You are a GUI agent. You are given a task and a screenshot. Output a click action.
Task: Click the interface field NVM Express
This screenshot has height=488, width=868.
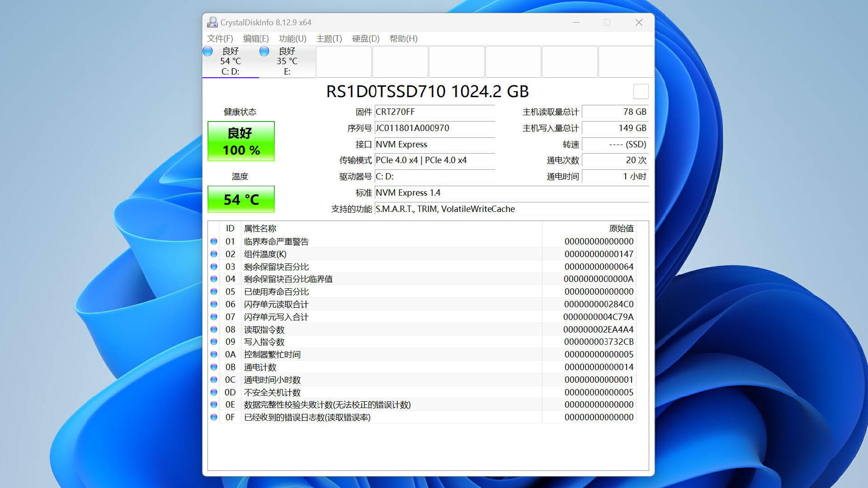434,145
